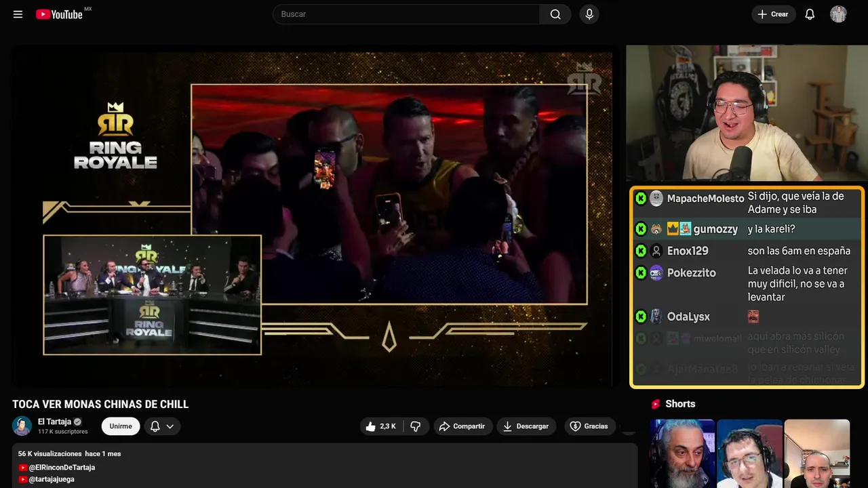Image resolution: width=868 pixels, height=488 pixels.
Task: Click the Kick badge beside OdaLysx
Action: 641,317
